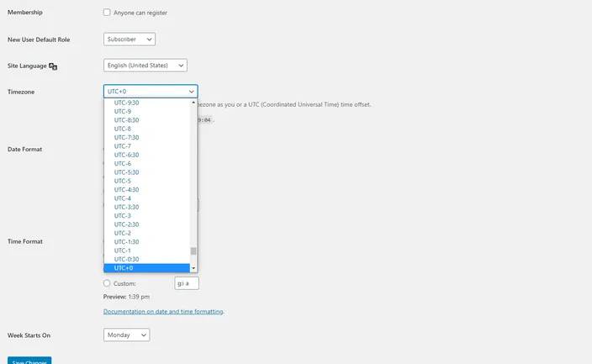Choose highlighted UTC+0 option
Viewport: 592px width, 364px height.
[x=147, y=267]
